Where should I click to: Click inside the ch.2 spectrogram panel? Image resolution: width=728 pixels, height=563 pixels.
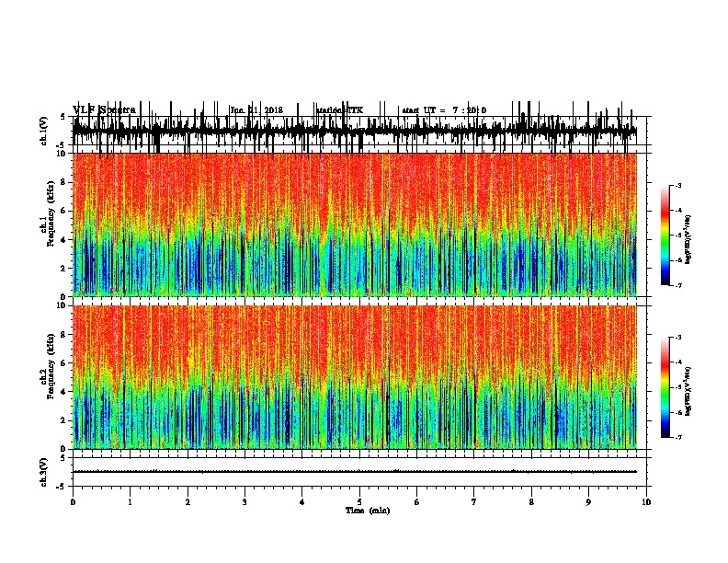coord(355,377)
